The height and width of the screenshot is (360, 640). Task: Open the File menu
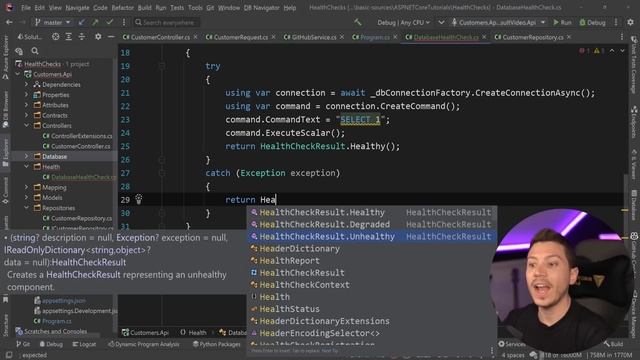coord(26,8)
